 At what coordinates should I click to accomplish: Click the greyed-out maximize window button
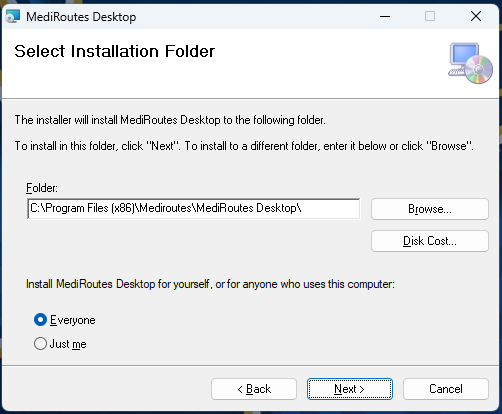430,16
